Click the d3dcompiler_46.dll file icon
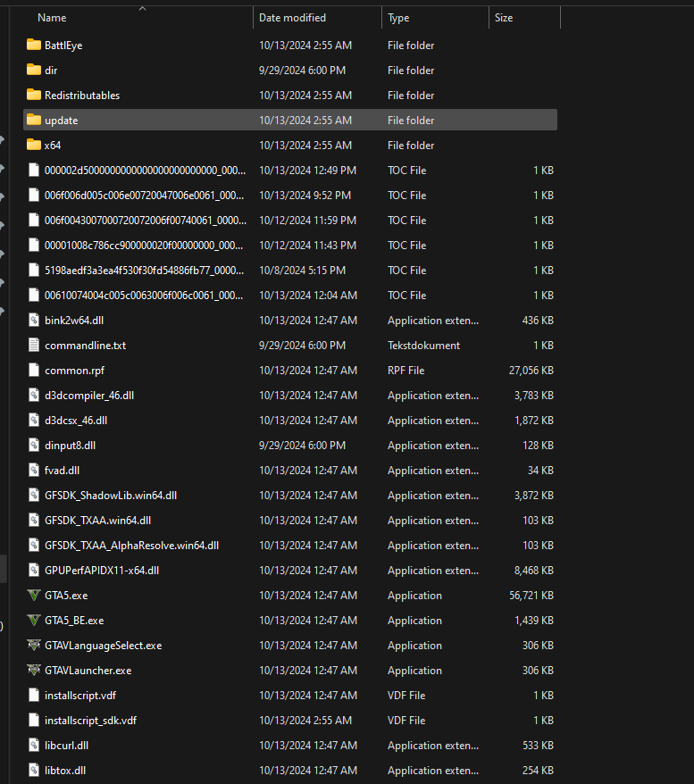This screenshot has width=694, height=784. coord(34,395)
